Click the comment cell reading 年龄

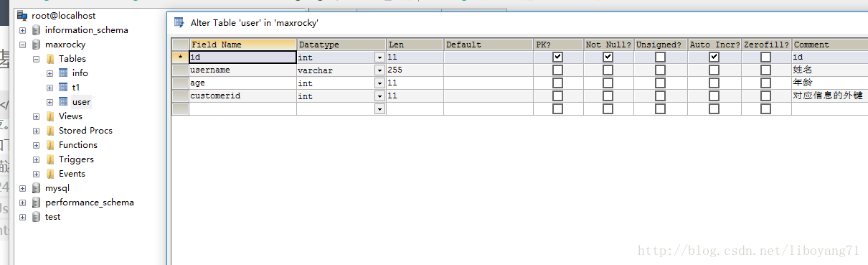coord(830,83)
